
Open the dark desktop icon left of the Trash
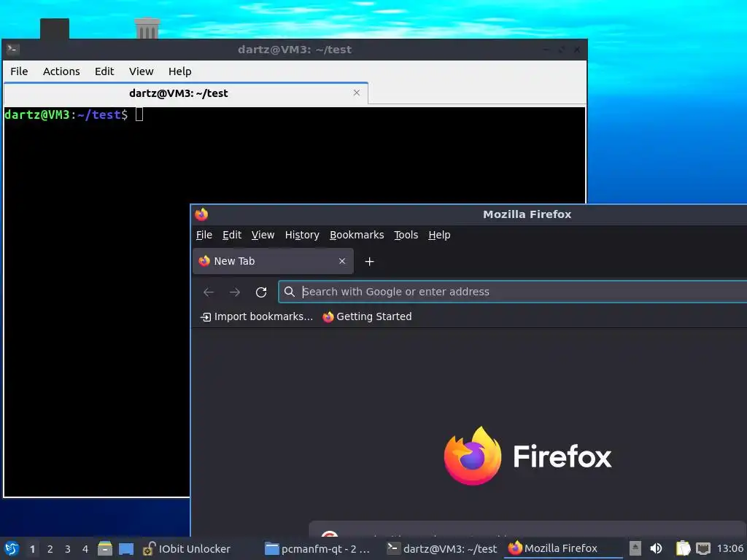point(54,28)
